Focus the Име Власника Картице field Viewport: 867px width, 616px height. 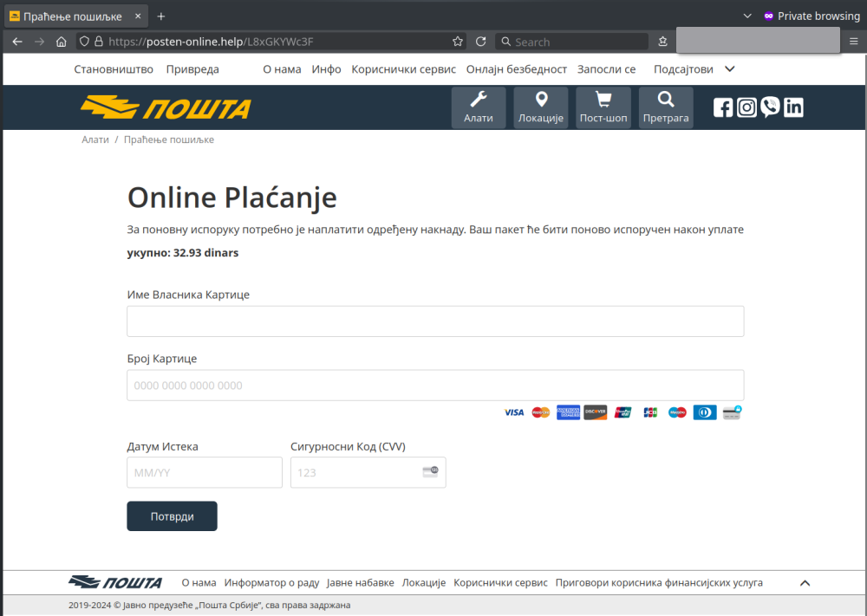[435, 321]
